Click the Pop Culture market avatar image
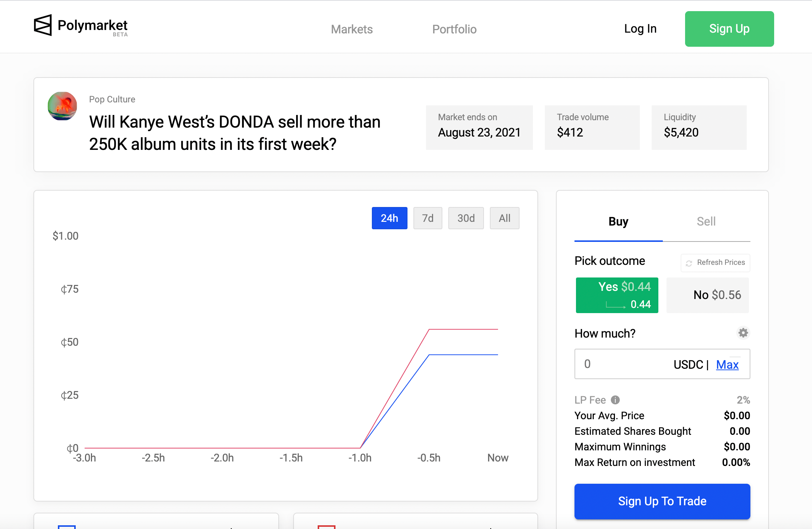The image size is (812, 529). click(62, 106)
